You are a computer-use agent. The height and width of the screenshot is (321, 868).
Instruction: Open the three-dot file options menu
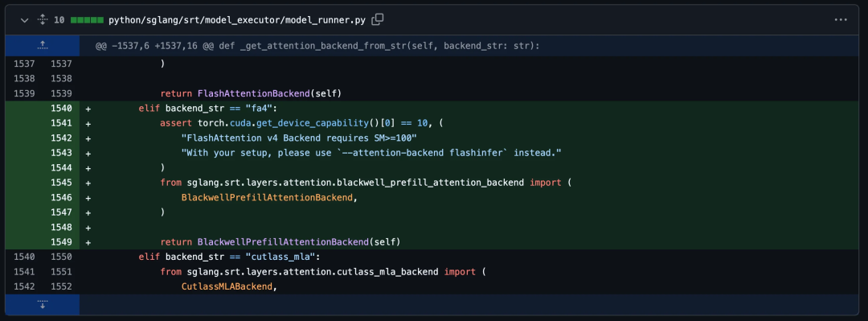coord(841,20)
